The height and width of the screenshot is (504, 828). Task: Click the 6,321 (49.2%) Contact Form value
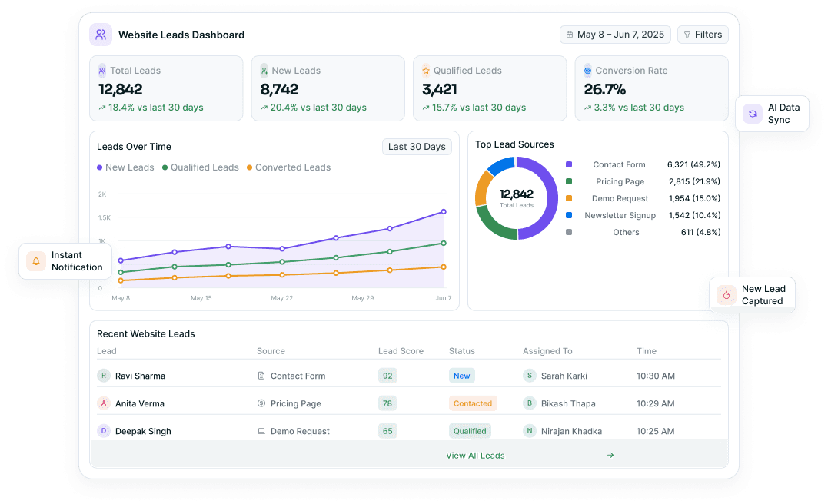coord(694,164)
